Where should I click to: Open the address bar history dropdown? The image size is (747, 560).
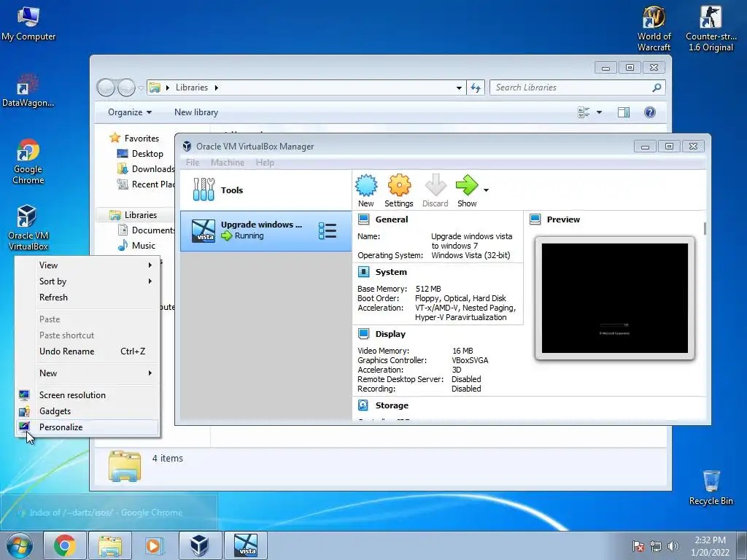tap(459, 87)
